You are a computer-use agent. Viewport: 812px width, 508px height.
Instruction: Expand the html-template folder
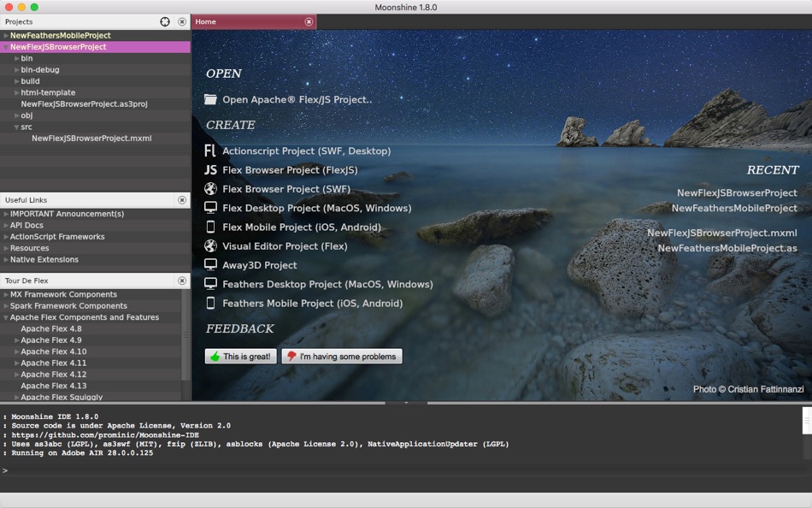click(16, 92)
